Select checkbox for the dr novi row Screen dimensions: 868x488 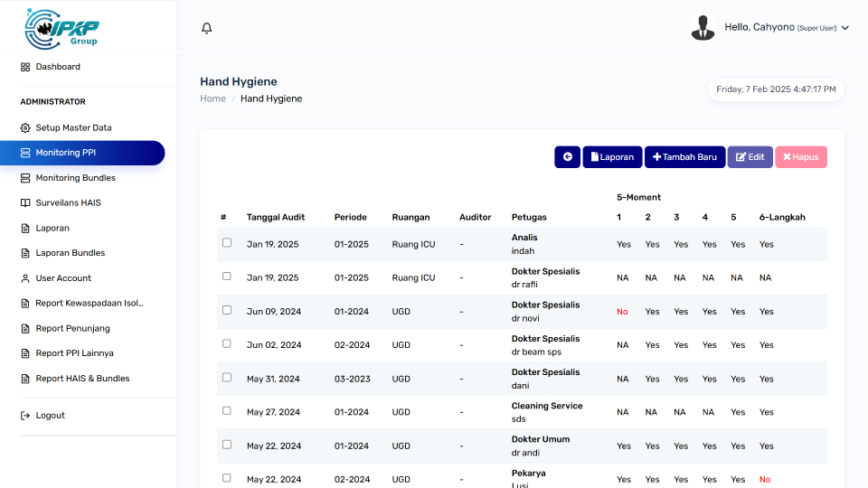coord(227,310)
